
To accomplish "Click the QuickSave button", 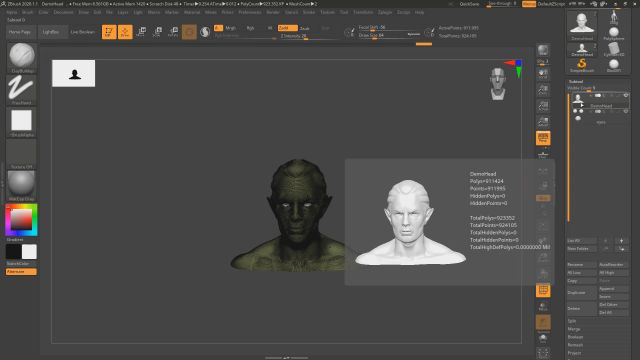I will 469,4.
